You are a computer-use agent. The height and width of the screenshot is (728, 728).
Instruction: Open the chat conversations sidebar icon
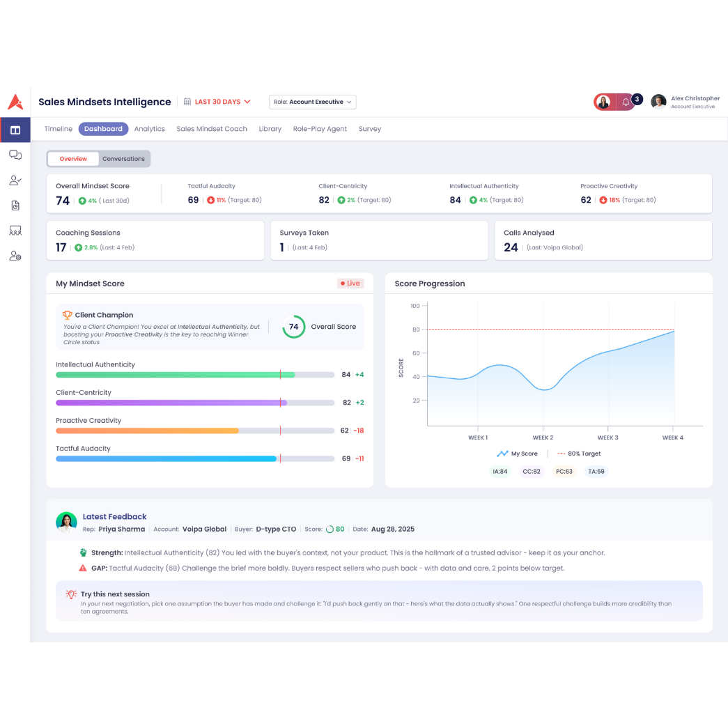(15, 155)
